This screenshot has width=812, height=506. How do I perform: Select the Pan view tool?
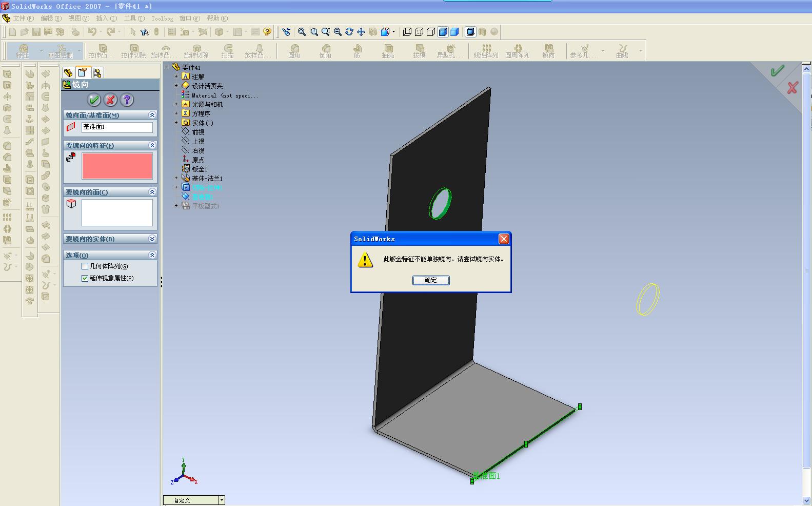[361, 32]
